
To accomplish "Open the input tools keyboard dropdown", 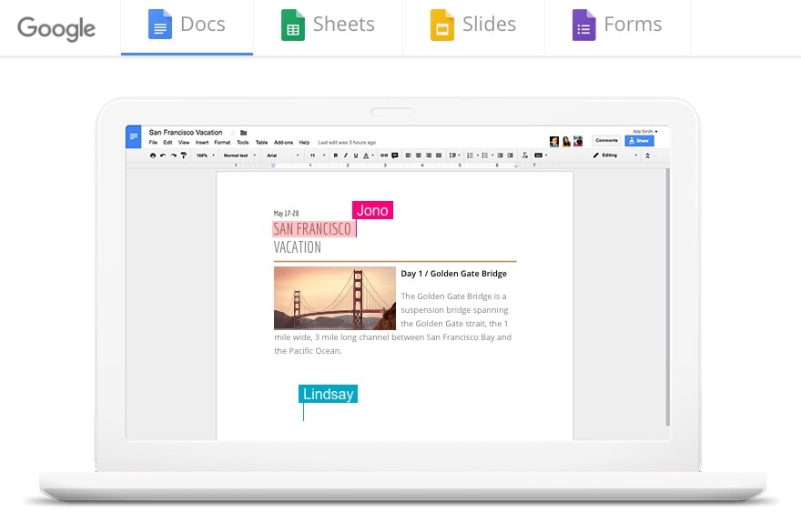I will tap(541, 156).
